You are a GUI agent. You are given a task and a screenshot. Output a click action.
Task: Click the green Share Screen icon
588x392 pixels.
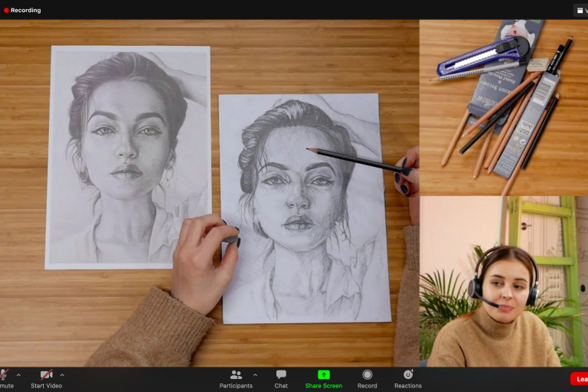323,374
